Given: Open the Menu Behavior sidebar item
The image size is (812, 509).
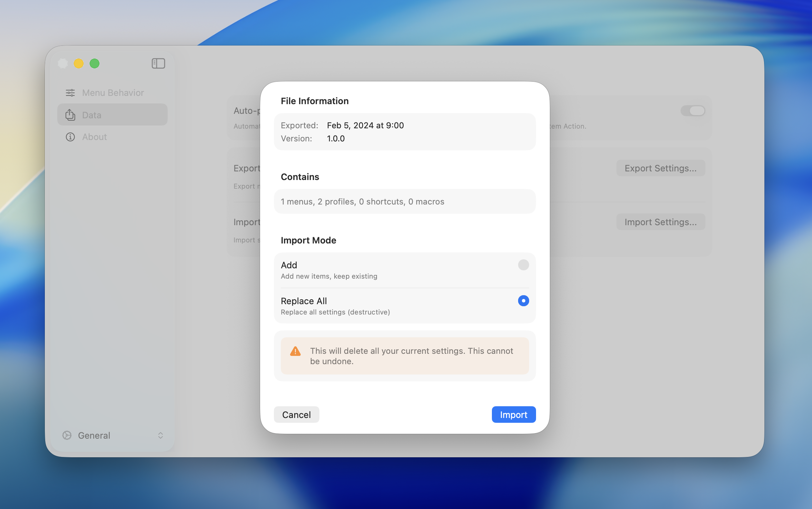Looking at the screenshot, I should click(x=112, y=93).
